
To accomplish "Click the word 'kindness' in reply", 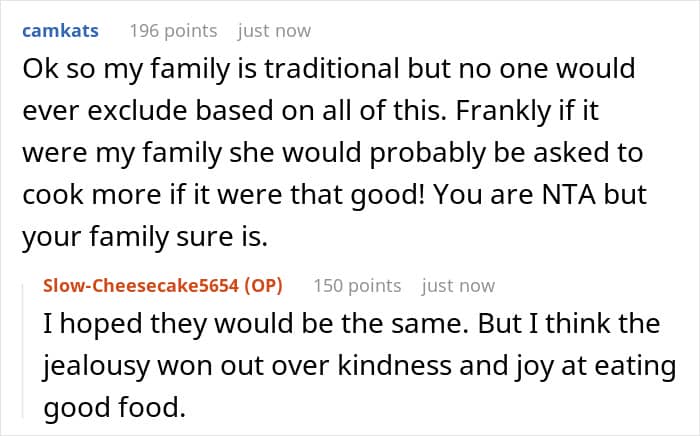I will [x=395, y=365].
